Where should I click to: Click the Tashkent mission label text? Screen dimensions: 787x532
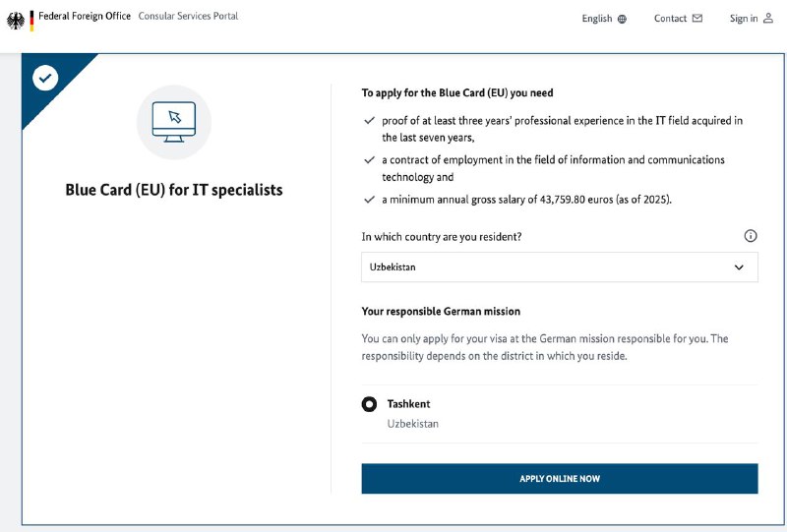pyautogui.click(x=408, y=404)
